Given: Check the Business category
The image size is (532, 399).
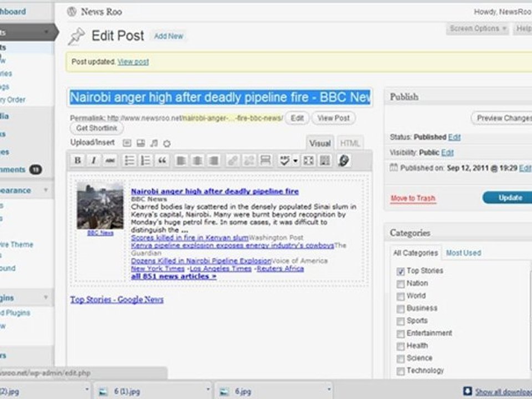Looking at the screenshot, I should pyautogui.click(x=400, y=309).
